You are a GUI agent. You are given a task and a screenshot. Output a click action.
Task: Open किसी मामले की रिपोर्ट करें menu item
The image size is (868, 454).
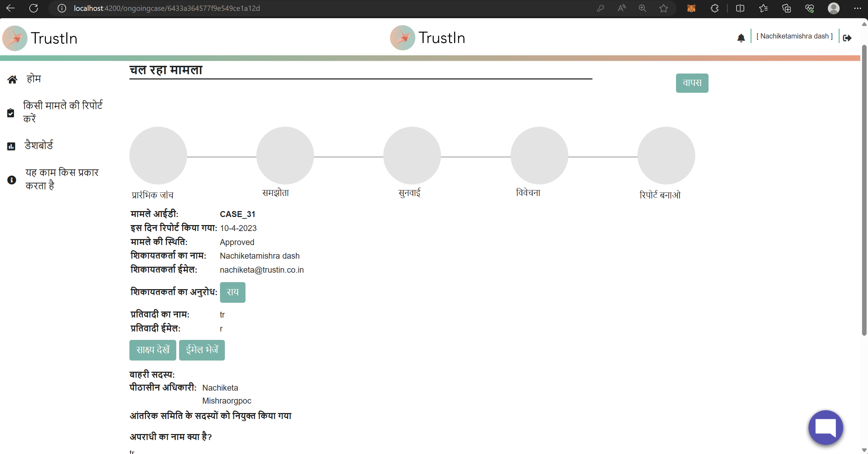point(63,112)
